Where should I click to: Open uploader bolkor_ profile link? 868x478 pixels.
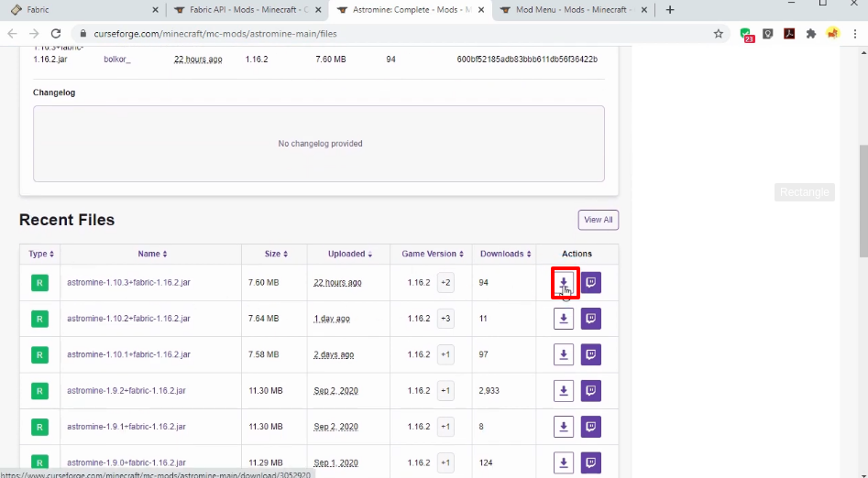pos(117,60)
